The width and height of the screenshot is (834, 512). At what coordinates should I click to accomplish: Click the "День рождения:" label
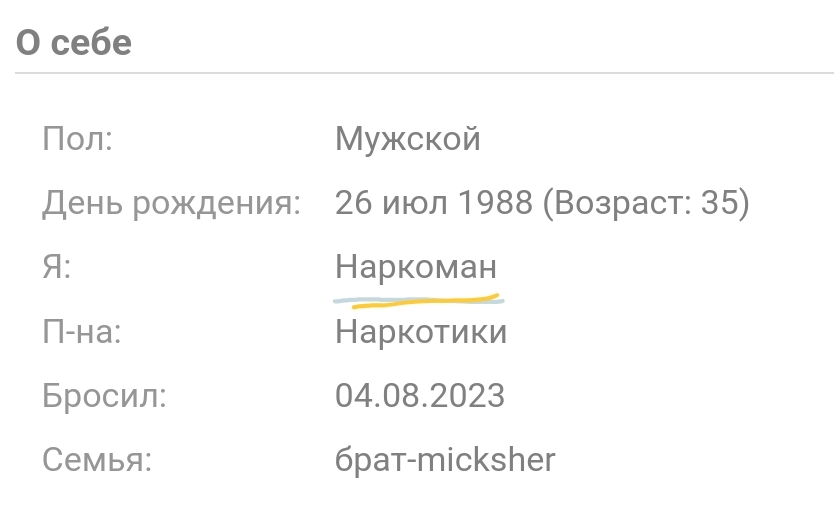(171, 204)
